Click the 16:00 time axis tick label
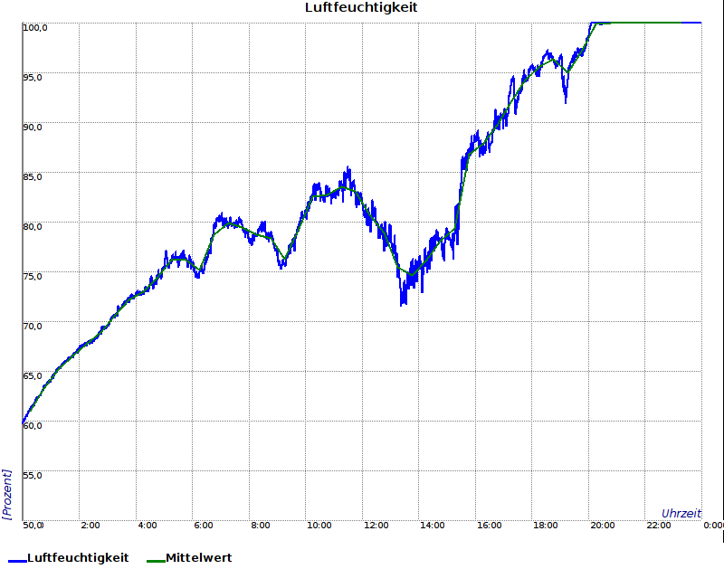The height and width of the screenshot is (588, 724). tap(489, 526)
